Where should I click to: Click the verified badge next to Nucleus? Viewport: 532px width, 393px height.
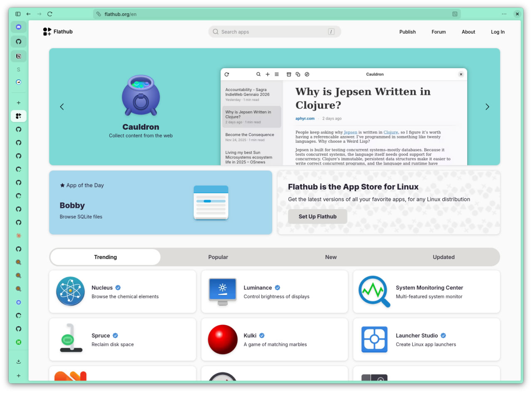118,287
